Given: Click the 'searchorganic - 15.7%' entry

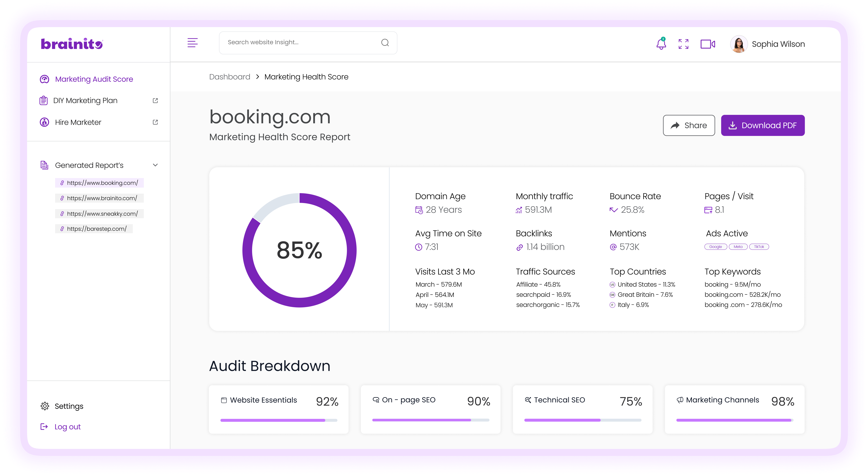Looking at the screenshot, I should [x=548, y=305].
